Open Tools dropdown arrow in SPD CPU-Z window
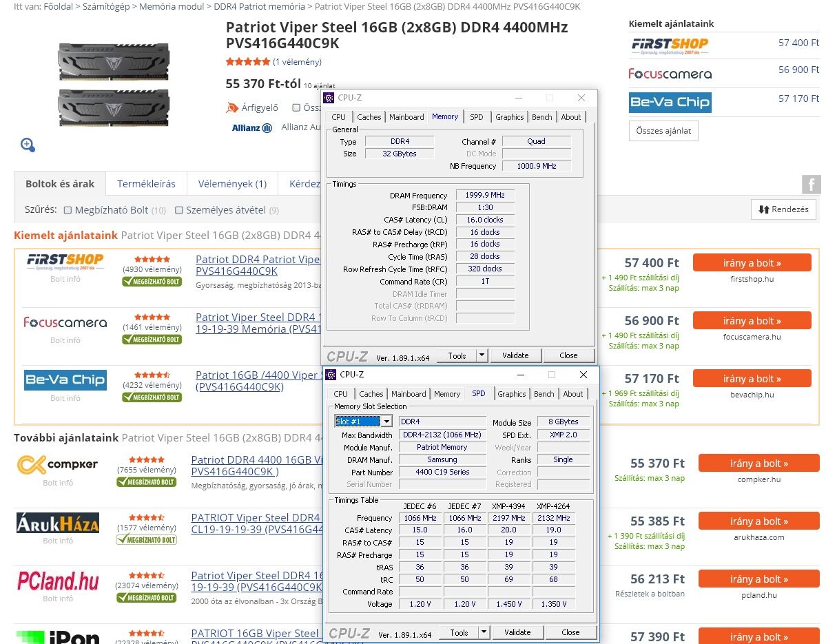826x644 pixels. tap(484, 632)
